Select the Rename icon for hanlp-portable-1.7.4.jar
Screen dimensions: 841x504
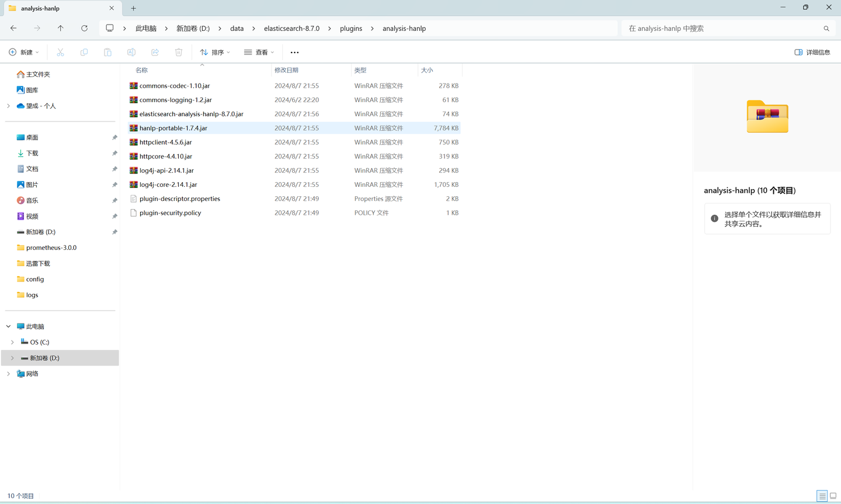click(131, 52)
